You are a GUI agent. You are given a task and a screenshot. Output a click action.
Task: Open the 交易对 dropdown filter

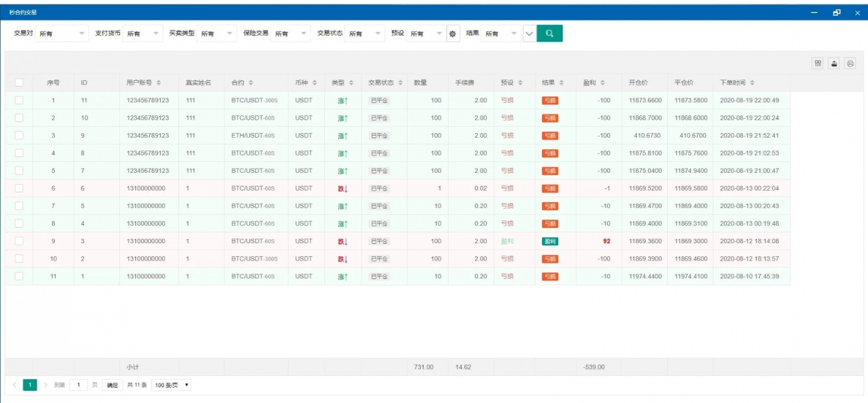pos(62,34)
